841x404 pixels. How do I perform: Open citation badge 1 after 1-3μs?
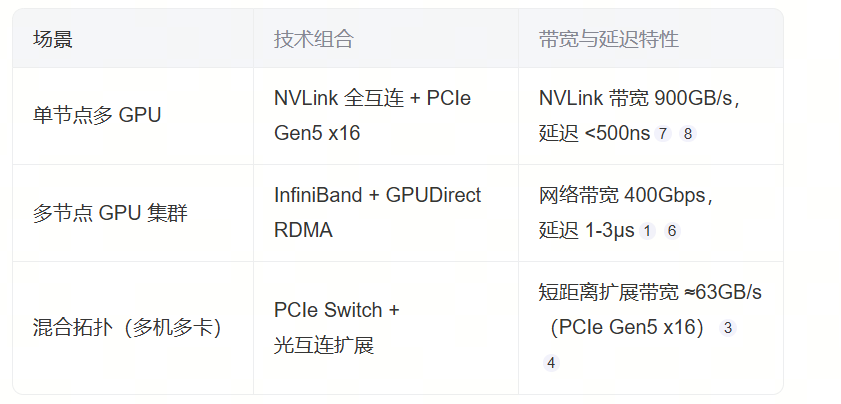pyautogui.click(x=647, y=231)
